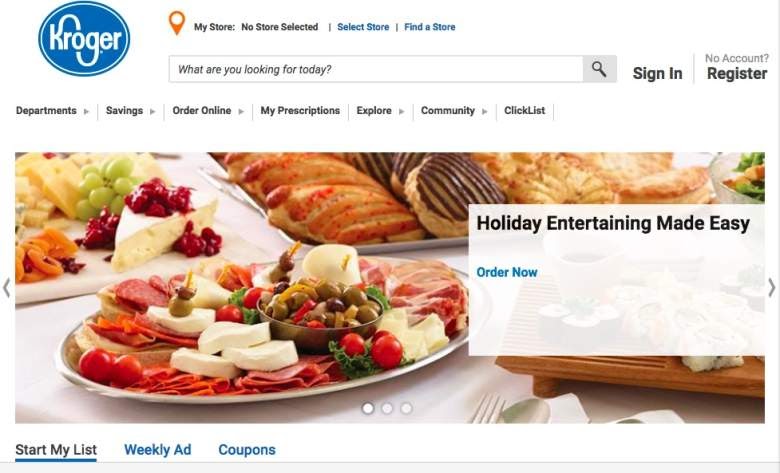Screen dimensions: 780x473
Task: Switch to the Coupons tab
Action: click(247, 450)
